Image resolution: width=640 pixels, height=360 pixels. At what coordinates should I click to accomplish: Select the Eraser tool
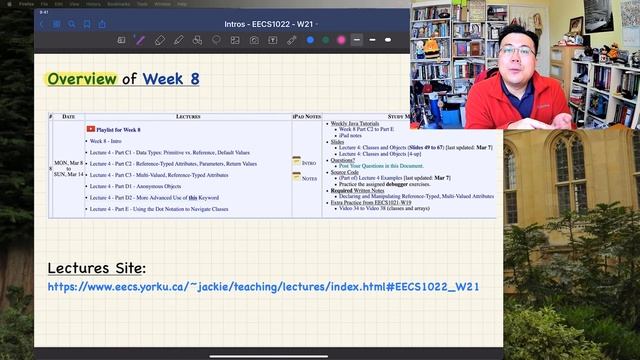pos(160,40)
